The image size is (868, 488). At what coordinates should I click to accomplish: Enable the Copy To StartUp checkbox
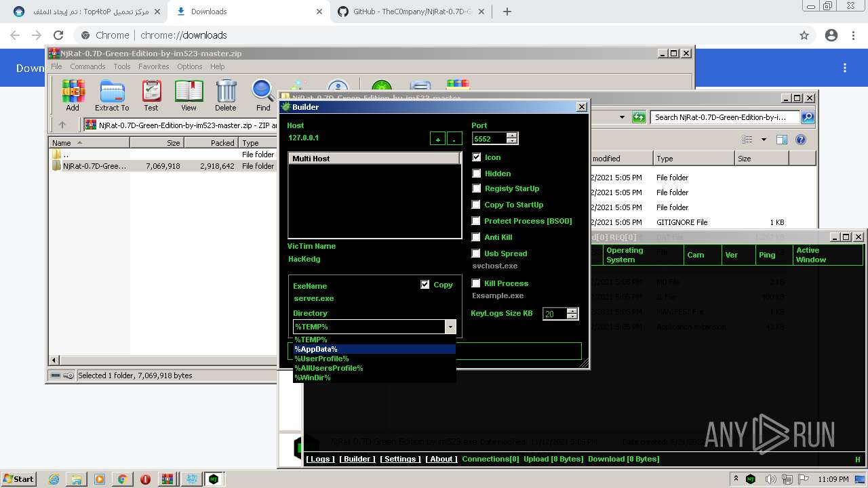pyautogui.click(x=477, y=205)
